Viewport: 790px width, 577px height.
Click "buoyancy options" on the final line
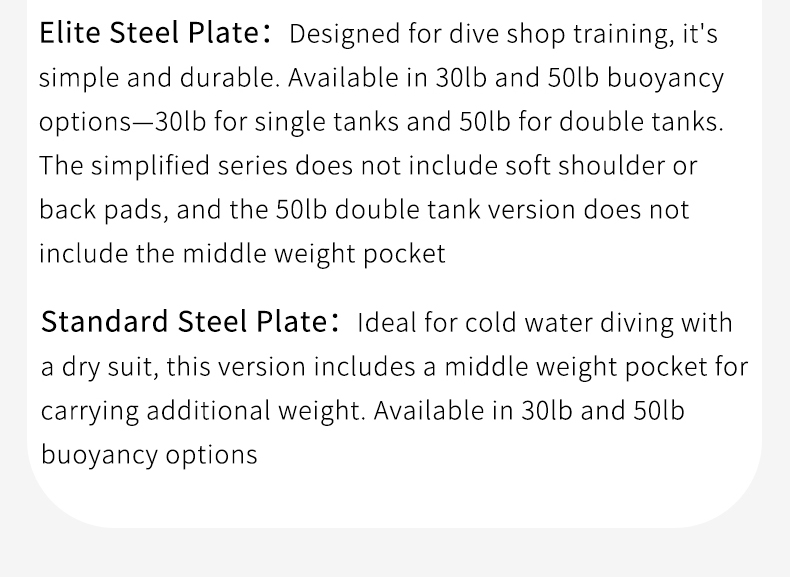[x=149, y=455]
